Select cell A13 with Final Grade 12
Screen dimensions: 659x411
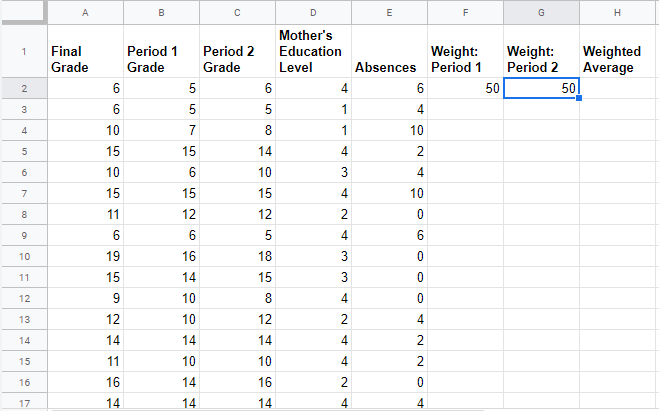[x=85, y=319]
